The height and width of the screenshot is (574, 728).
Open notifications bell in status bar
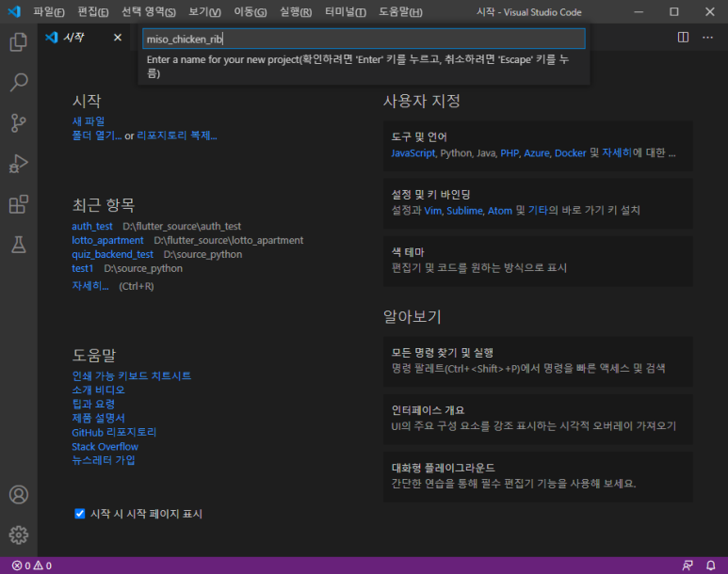pos(711,566)
